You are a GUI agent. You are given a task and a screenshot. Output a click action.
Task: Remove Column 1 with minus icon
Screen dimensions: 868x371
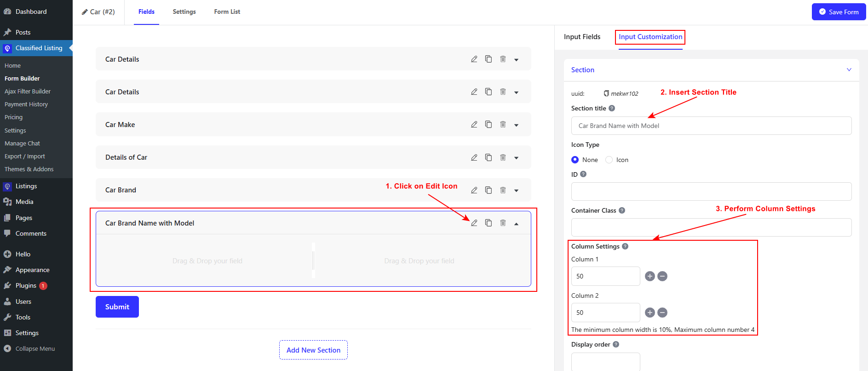coord(662,276)
